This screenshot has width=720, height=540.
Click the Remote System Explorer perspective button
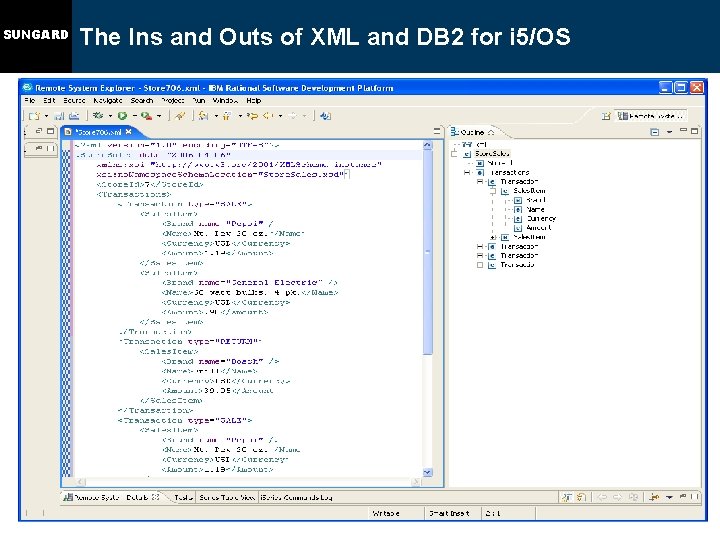point(651,116)
